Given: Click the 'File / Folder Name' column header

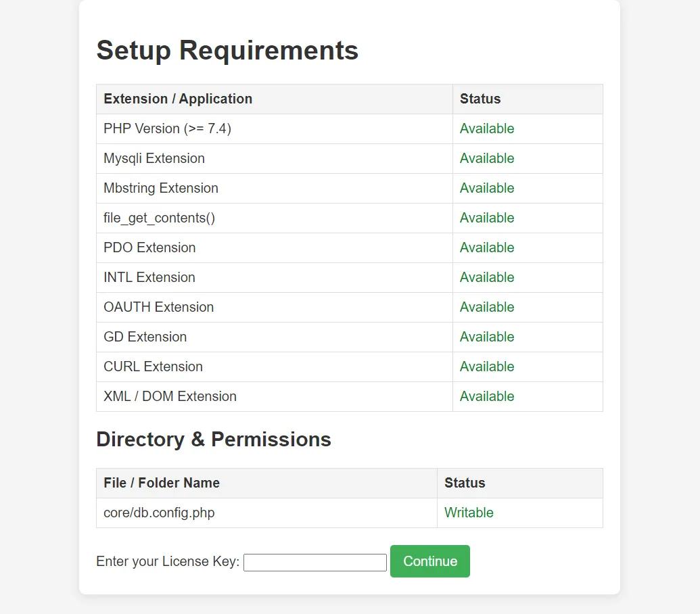Looking at the screenshot, I should [x=162, y=483].
